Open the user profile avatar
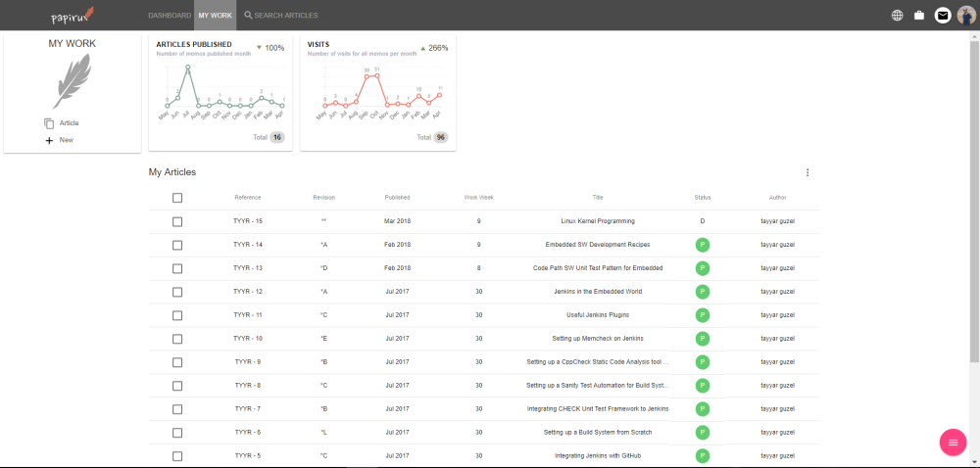The width and height of the screenshot is (980, 468). pos(966,16)
